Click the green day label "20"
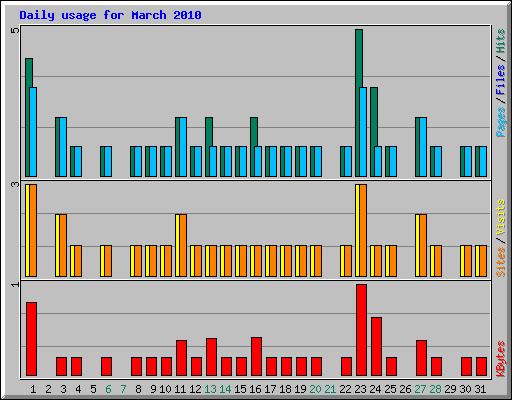 [x=315, y=389]
